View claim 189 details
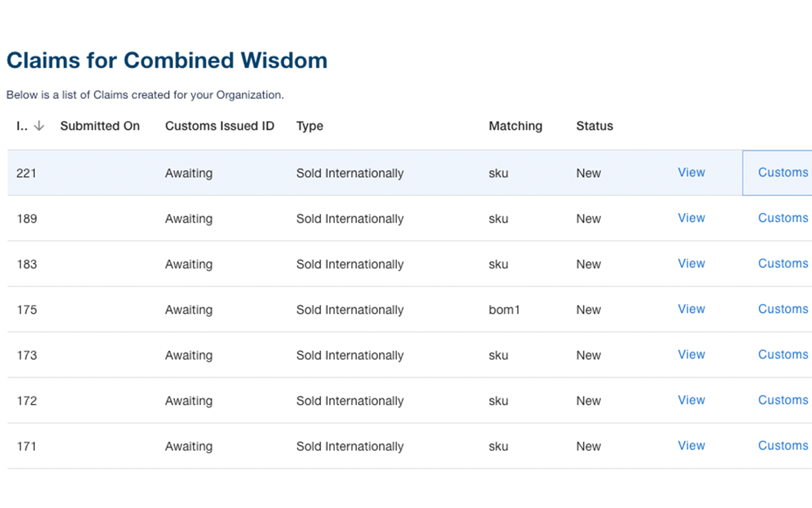This screenshot has width=812, height=508. (x=691, y=218)
